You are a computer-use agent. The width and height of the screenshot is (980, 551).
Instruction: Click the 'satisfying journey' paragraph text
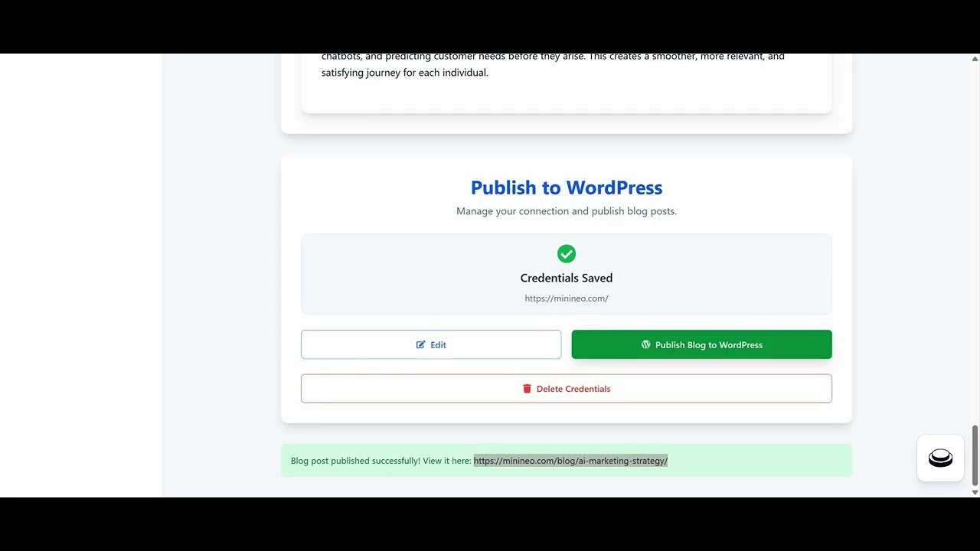point(405,73)
